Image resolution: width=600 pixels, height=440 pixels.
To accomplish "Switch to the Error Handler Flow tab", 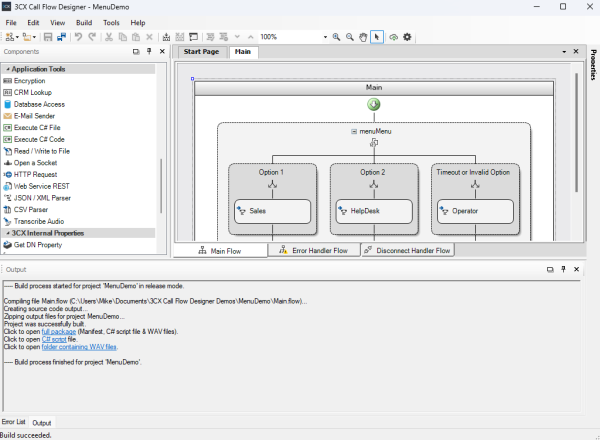I will point(314,251).
